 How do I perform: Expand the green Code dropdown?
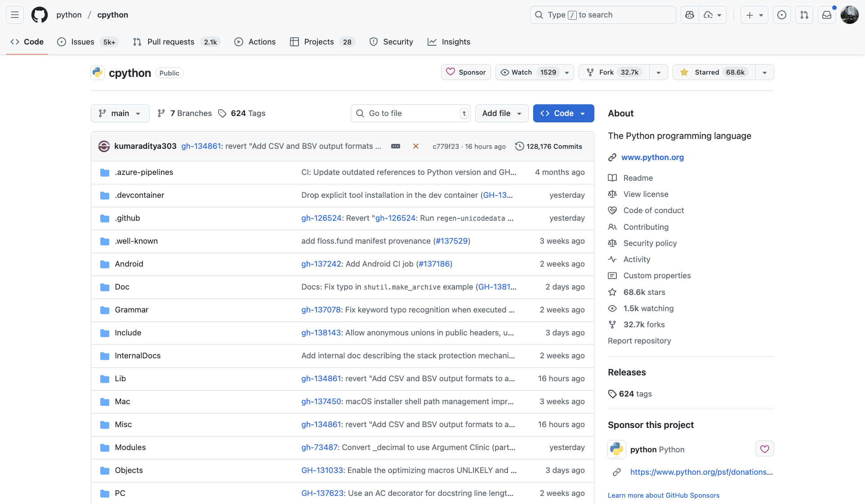pos(563,113)
